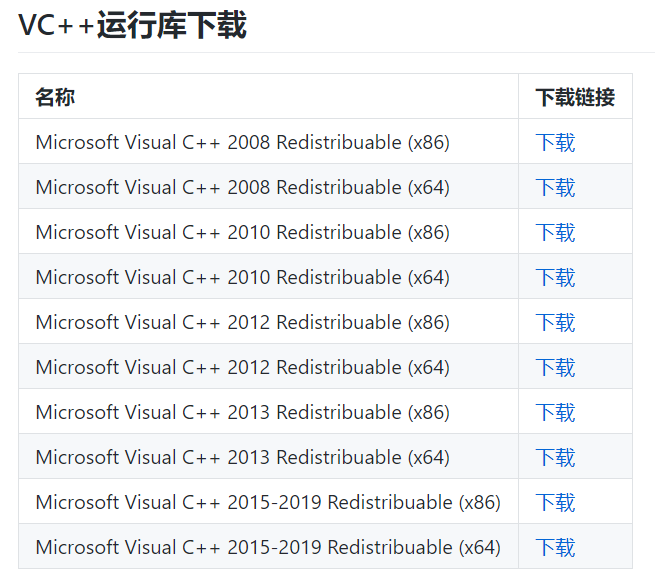This screenshot has height=583, width=655.
Task: Select text 'Microsoft Visual C++ 2015-2019 Redistribuable (x86)'
Action: pos(268,503)
